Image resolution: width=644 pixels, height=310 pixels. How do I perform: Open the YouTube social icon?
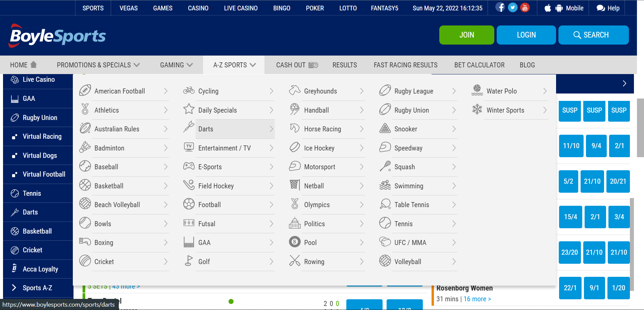pos(525,7)
